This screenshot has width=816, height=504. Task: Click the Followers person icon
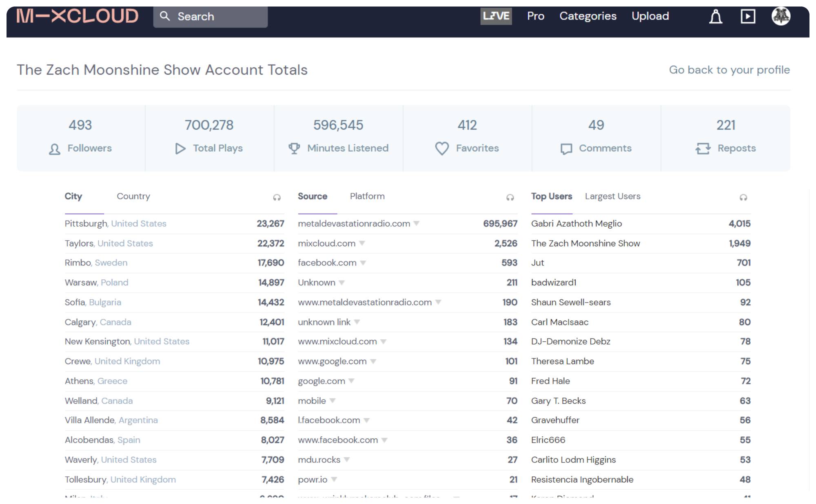(55, 149)
